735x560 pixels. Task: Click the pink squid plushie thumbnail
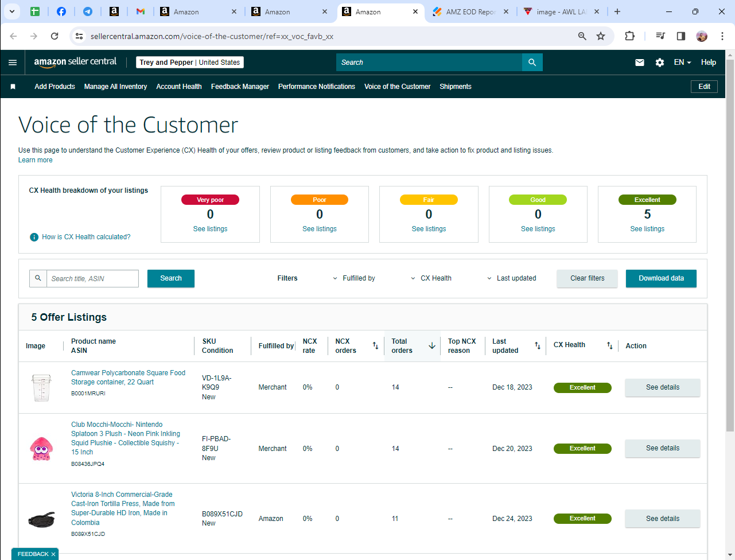pos(41,449)
